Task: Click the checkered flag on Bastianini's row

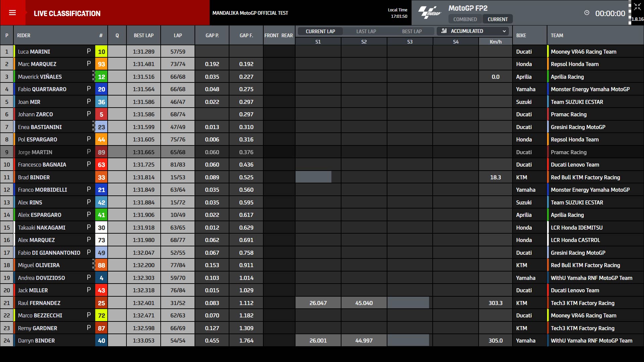Action: point(94,127)
